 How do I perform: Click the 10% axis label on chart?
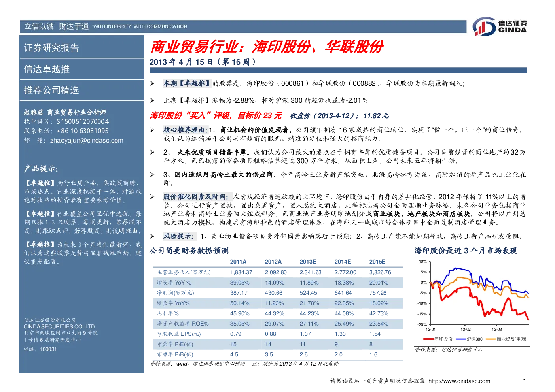pos(423,262)
